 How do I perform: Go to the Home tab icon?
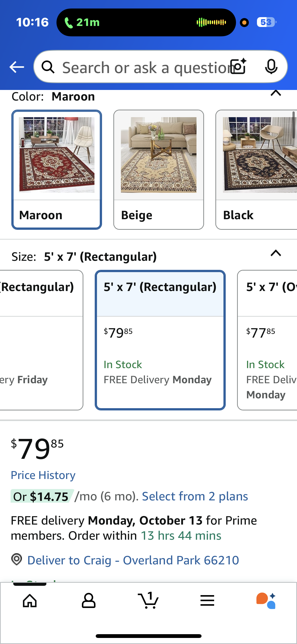(x=30, y=601)
